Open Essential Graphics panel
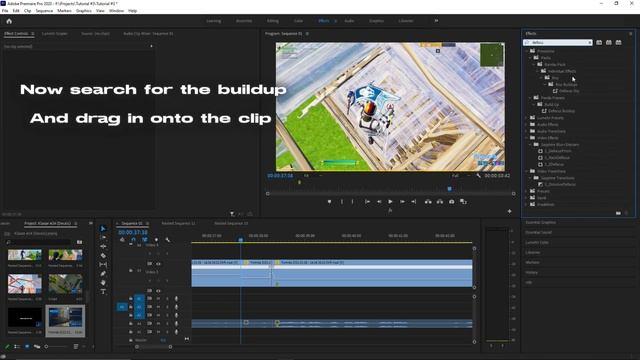This screenshot has width=640, height=360. [x=540, y=223]
